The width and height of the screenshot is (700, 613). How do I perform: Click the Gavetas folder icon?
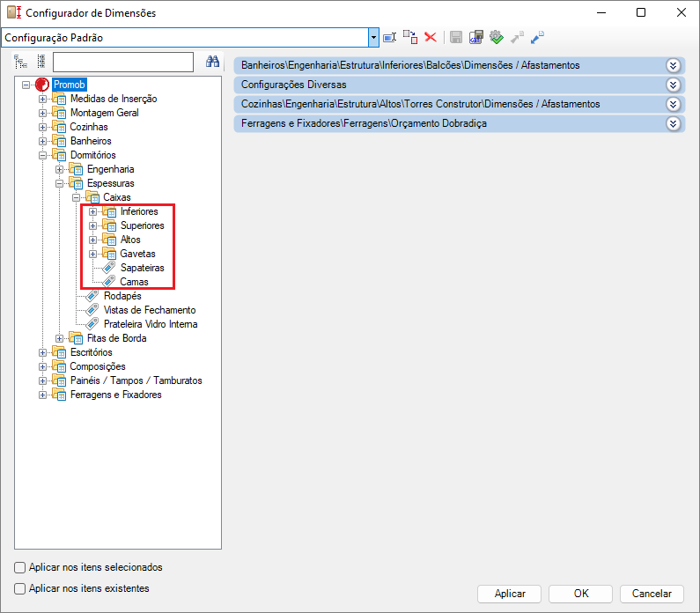[109, 254]
